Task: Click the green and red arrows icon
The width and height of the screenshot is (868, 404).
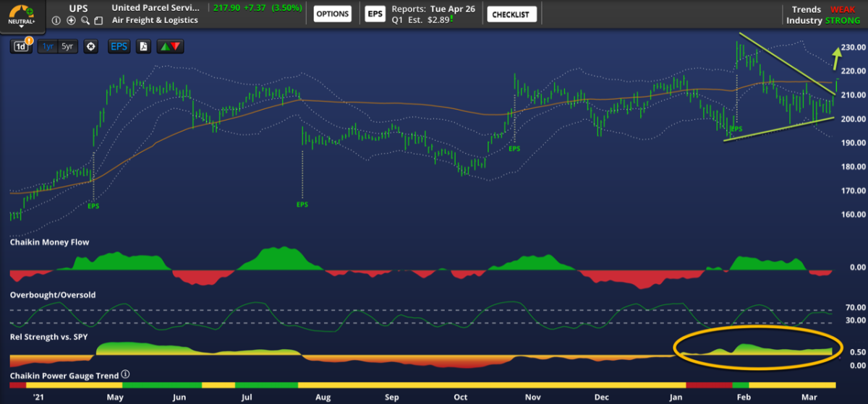Action: 171,46
